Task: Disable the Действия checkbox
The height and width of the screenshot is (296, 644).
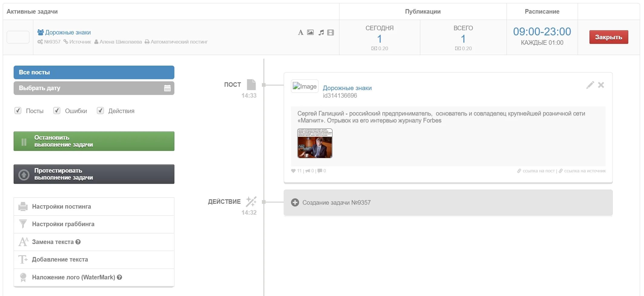Action: pos(100,111)
